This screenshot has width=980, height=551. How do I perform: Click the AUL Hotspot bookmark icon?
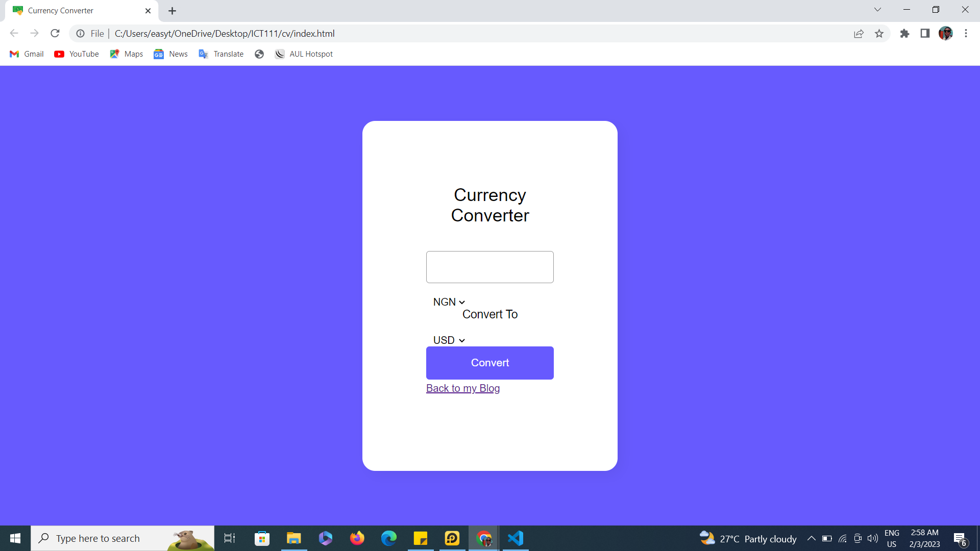[280, 54]
